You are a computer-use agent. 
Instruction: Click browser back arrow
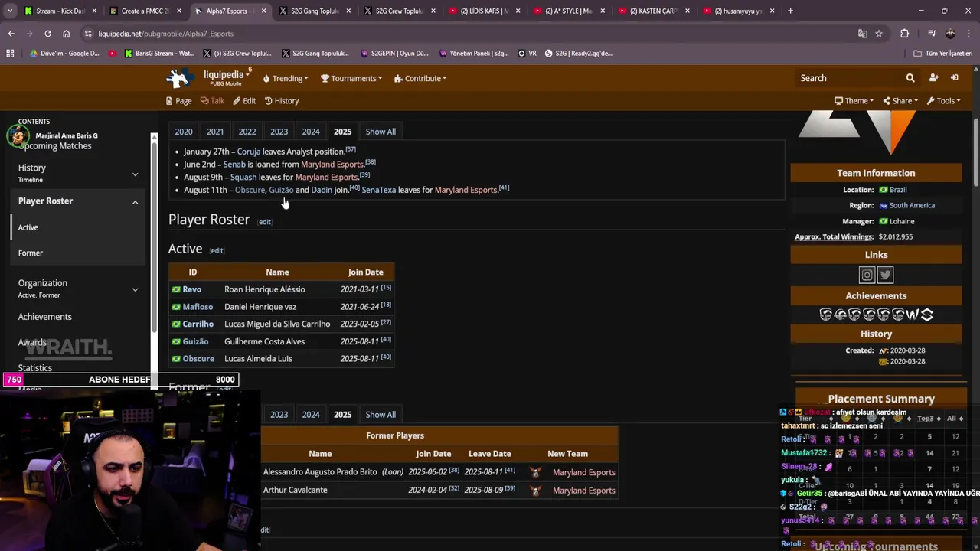tap(11, 34)
